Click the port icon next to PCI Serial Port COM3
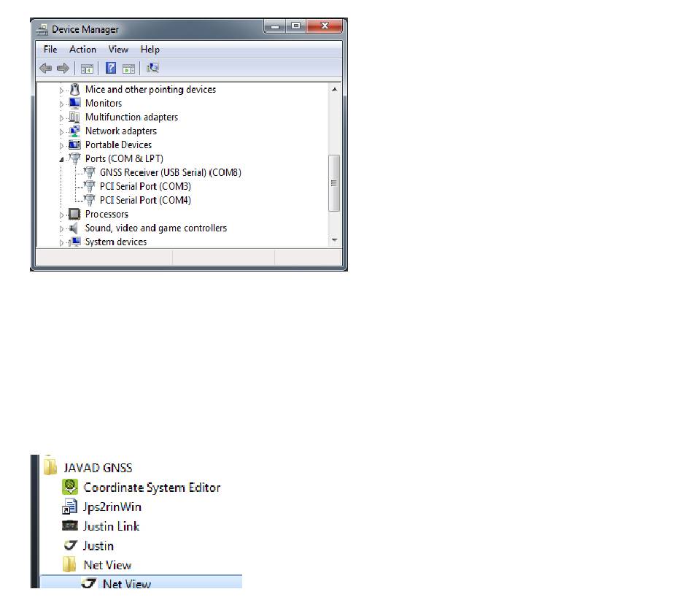Viewport: 693px width, 616px height. (90, 186)
